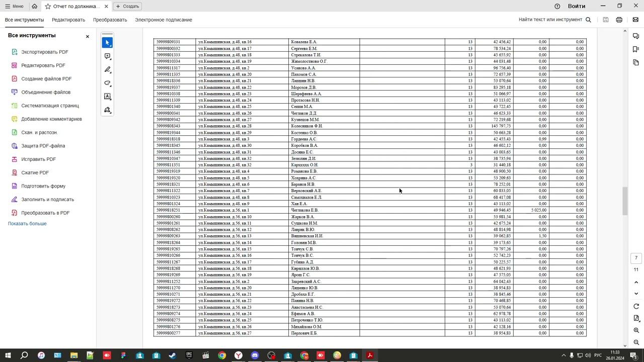Select the freehand draw loop tool
The width and height of the screenshot is (644, 362).
coord(107,83)
